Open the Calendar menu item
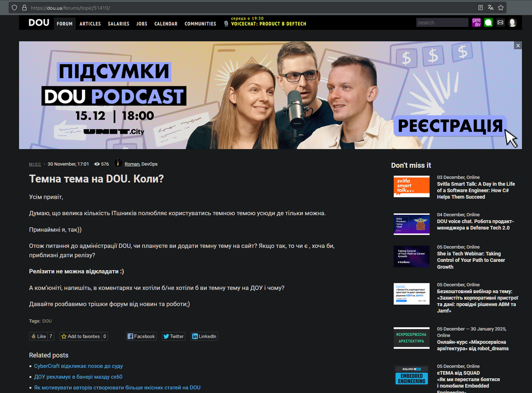 166,24
